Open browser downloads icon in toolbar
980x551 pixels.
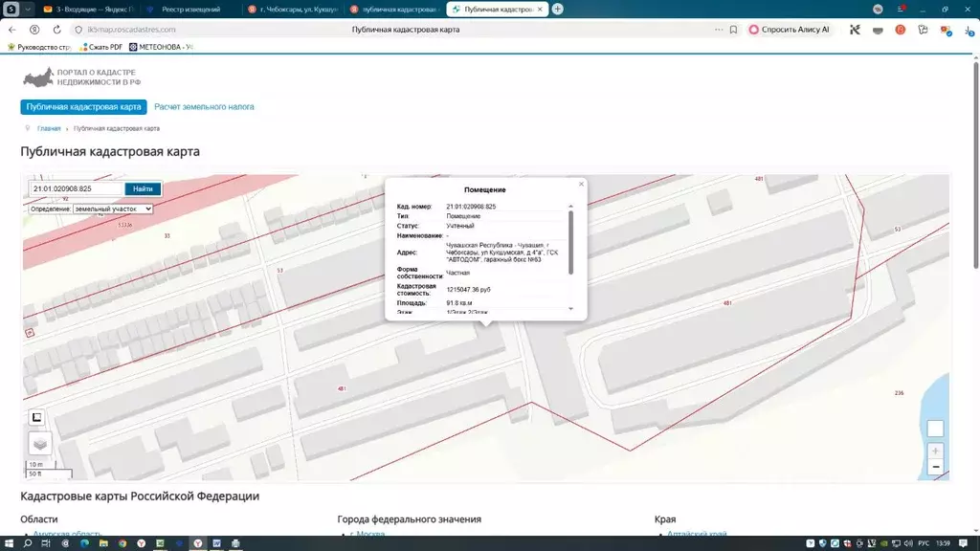point(969,30)
